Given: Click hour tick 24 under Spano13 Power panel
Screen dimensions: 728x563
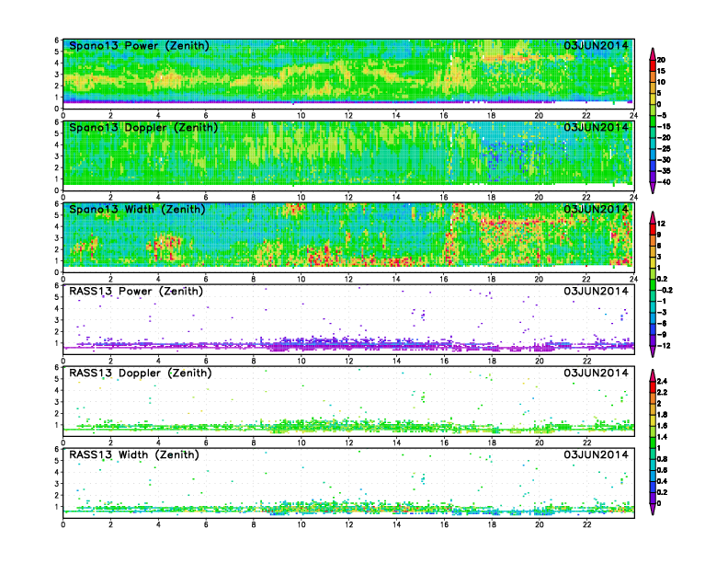Looking at the screenshot, I should tap(633, 116).
